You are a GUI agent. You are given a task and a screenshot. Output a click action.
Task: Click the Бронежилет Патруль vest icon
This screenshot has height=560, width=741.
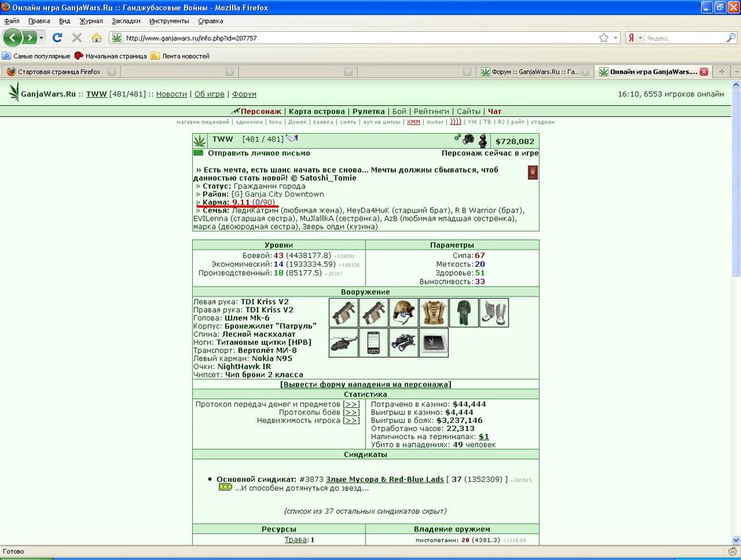tap(433, 312)
